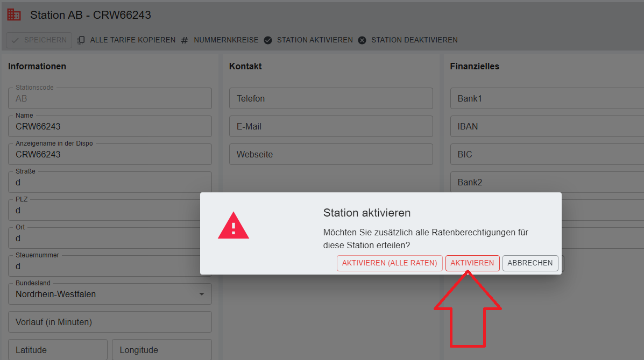Click the dialog message about Ratenberechtigungen
The image size is (644, 360).
(x=426, y=239)
